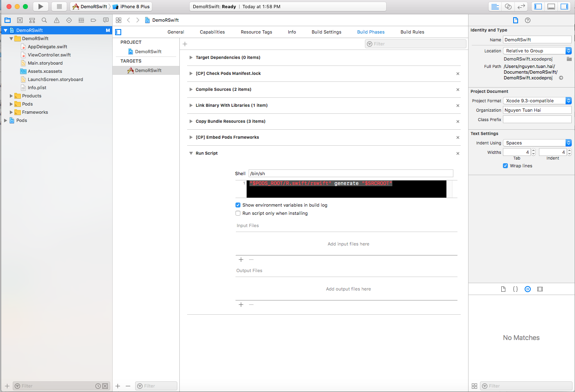The width and height of the screenshot is (575, 392).
Task: Expand Check Pods Manifest.lock phase
Action: 191,74
